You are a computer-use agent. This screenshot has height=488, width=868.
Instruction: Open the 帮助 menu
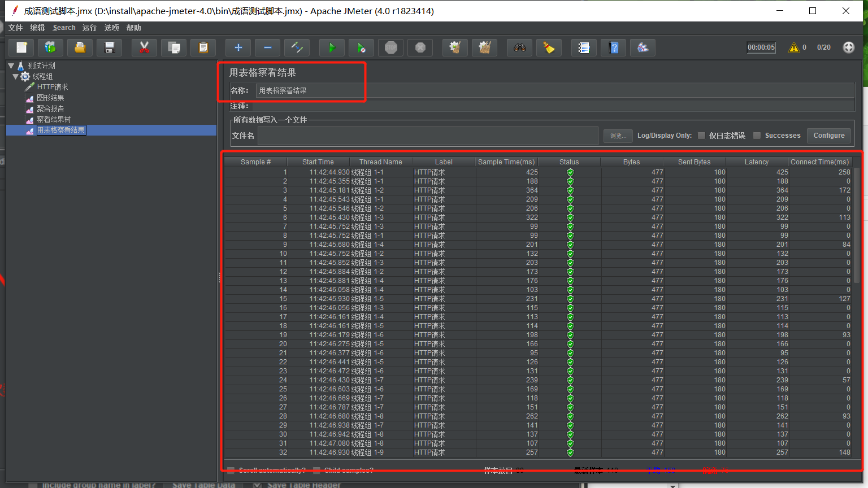(133, 28)
